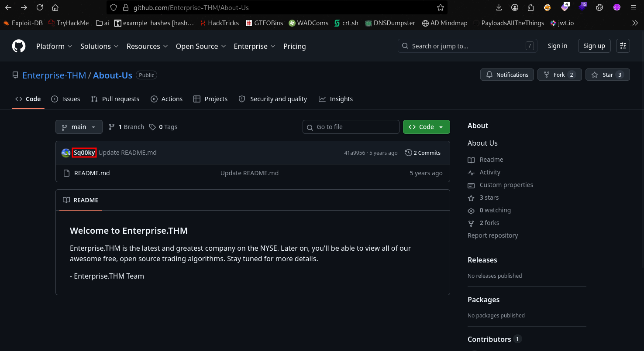Viewport: 644px width, 351px height.
Task: Open the Enterprise-THM organization link
Action: [x=54, y=75]
